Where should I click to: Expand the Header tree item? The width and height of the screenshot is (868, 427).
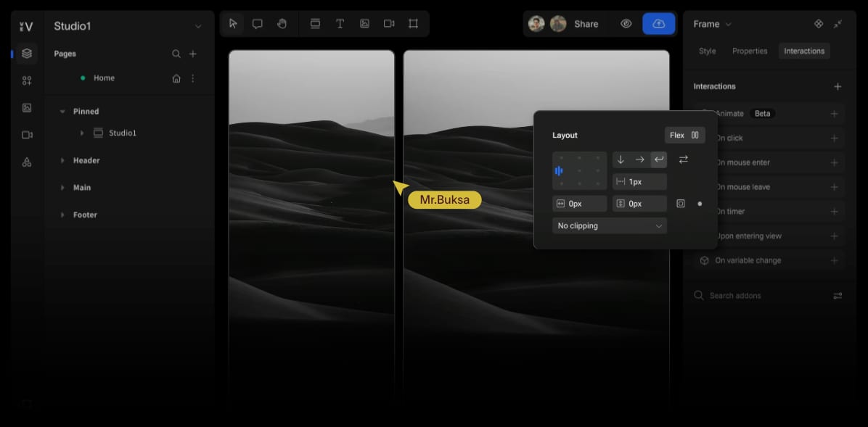(x=62, y=160)
